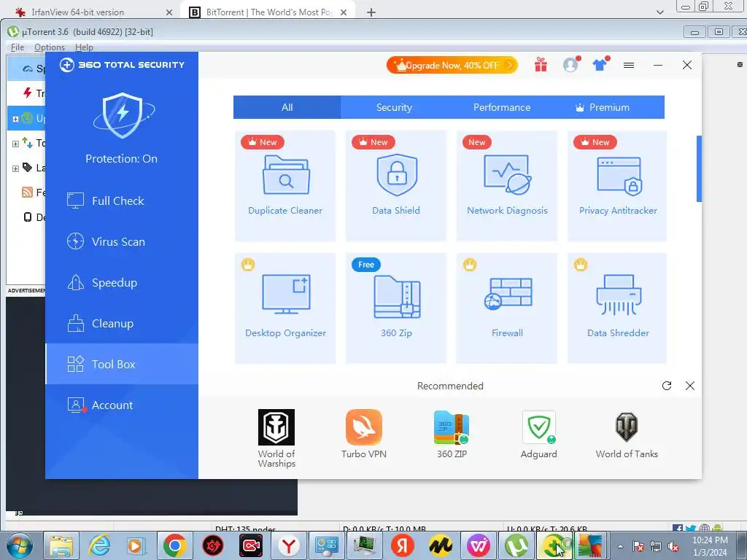747x560 pixels.
Task: Open Google Chrome from the taskbar
Action: (x=175, y=545)
